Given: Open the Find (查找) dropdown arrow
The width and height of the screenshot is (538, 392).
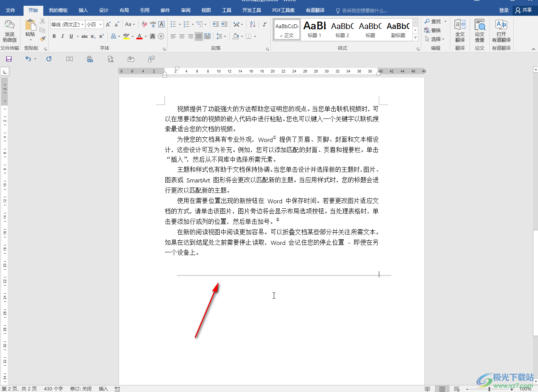Looking at the screenshot, I should (445, 21).
